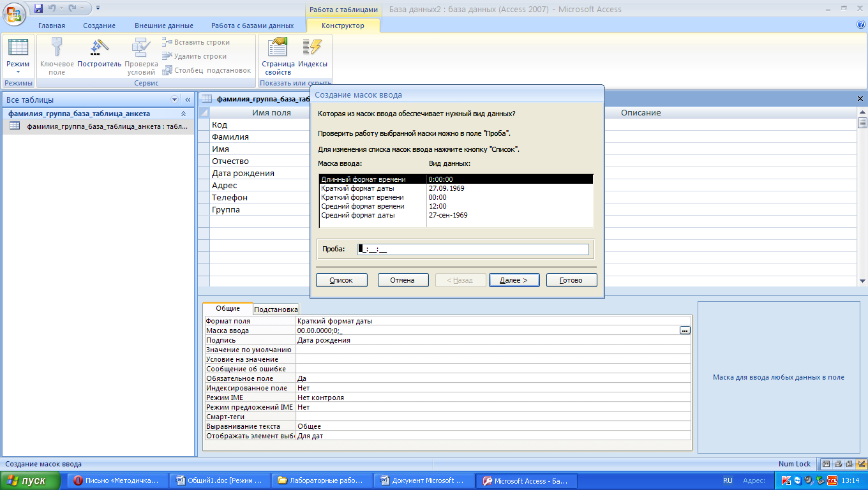Click the Маска ввода builder ellipsis button
Viewport: 868px width, 490px height.
685,330
